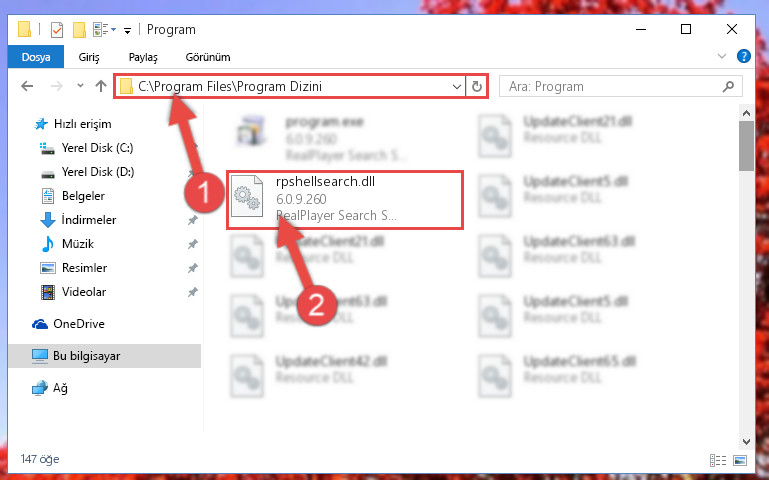Open the Help question mark icon

[x=743, y=56]
